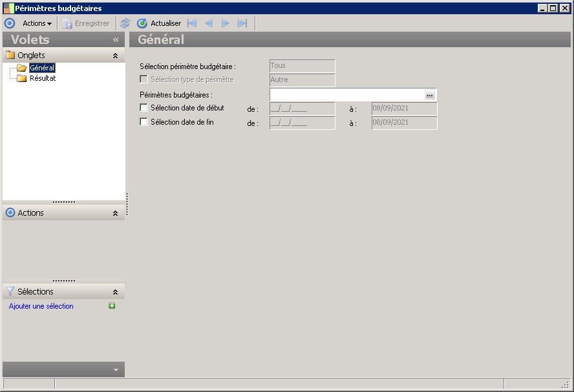Click the open folder icon beside Général
This screenshot has height=392, width=574.
click(x=21, y=68)
